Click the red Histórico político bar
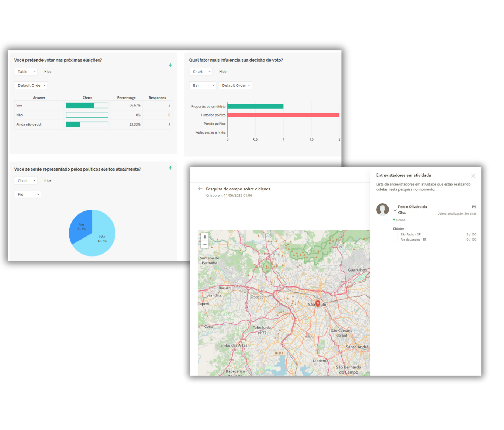Viewport: 504px width, 430px height. 283,115
